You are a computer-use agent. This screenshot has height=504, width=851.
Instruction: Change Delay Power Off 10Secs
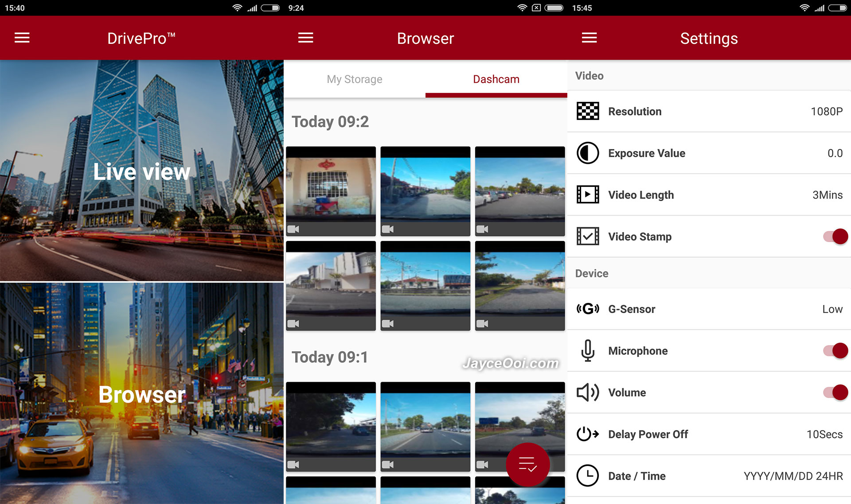824,434
